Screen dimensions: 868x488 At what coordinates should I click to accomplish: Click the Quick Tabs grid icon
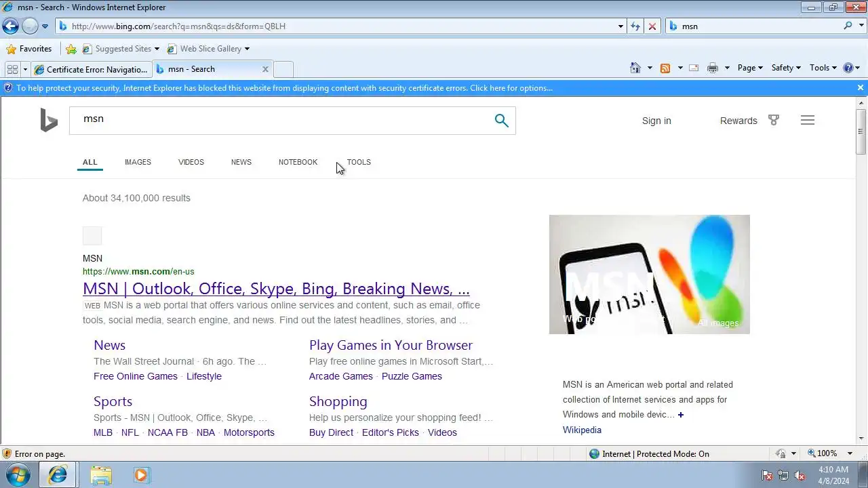pyautogui.click(x=12, y=69)
